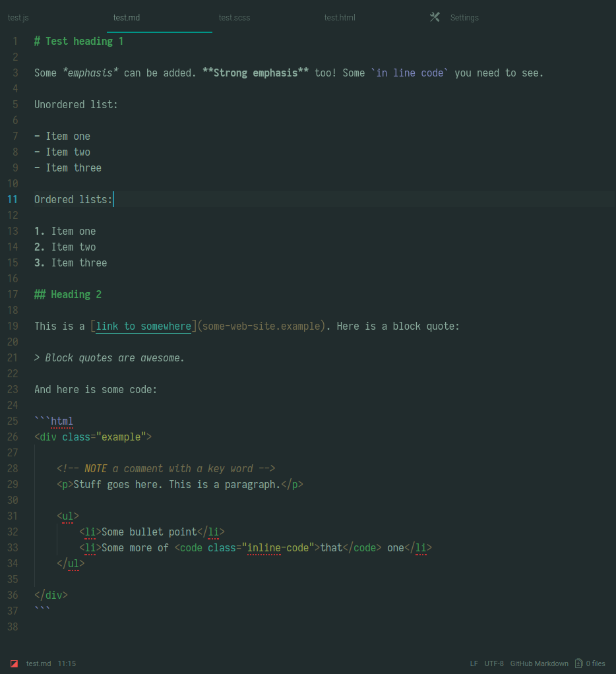The width and height of the screenshot is (616, 674).
Task: Click the '```html' code fence line
Action: point(53,421)
